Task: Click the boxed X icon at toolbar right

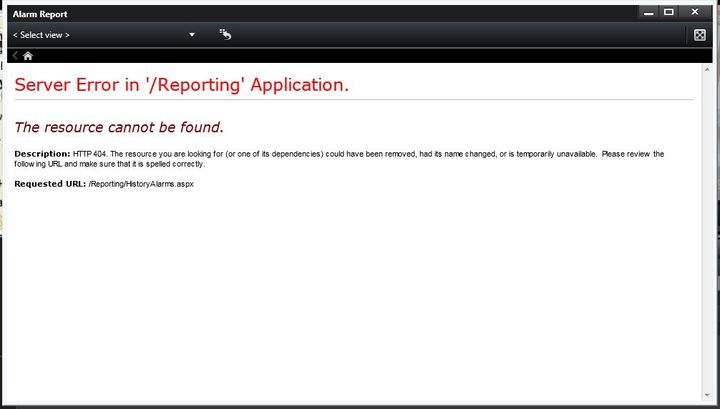Action: (700, 35)
